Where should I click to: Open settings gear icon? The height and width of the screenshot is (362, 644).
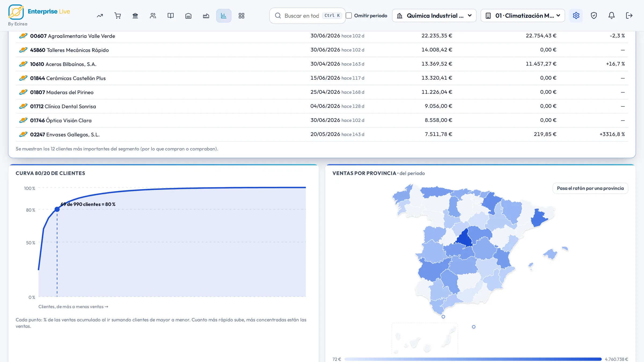coord(576,16)
